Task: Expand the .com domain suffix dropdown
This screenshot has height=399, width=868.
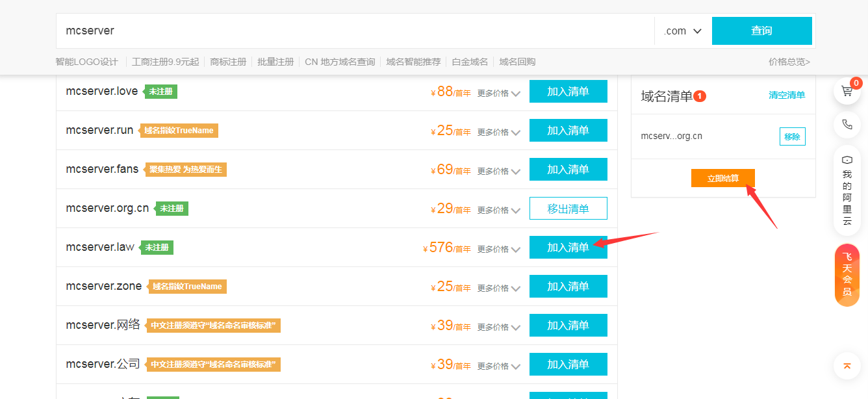Action: 682,31
